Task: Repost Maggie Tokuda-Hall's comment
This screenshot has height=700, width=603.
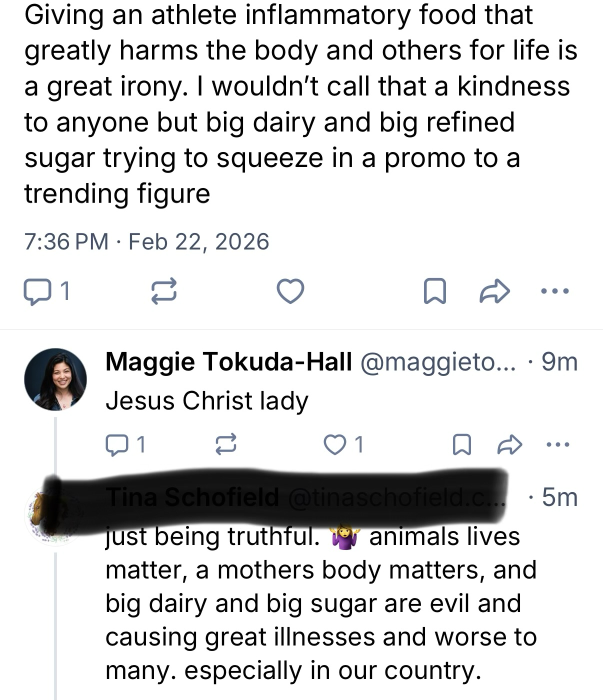Action: click(x=225, y=444)
